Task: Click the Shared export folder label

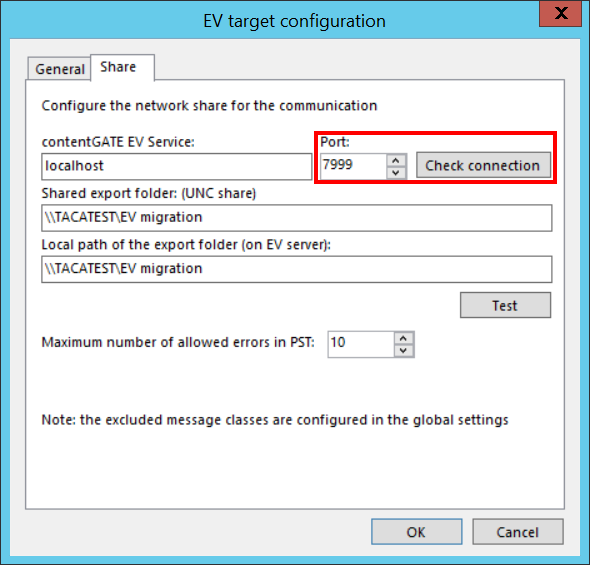Action: pos(149,193)
